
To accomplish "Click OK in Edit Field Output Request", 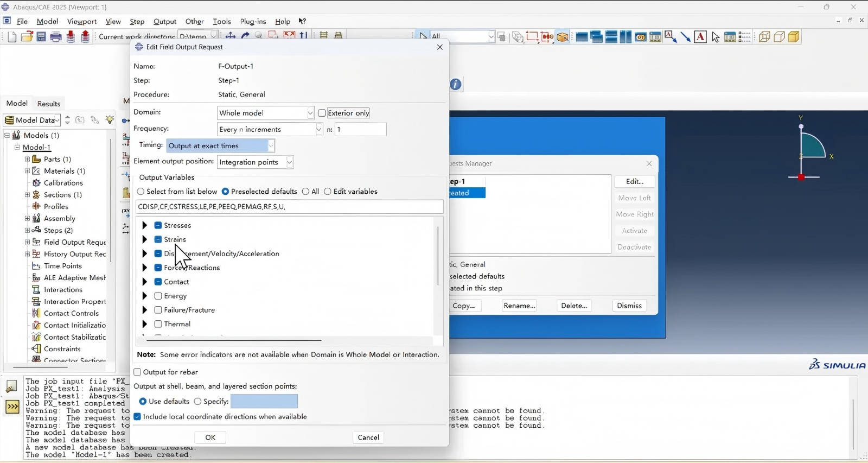I will click(x=210, y=437).
